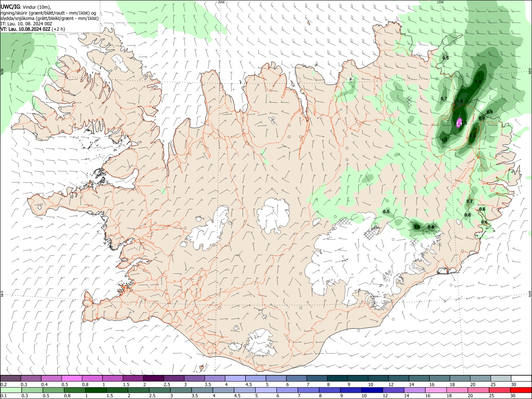Click the "VT: Lau. 10.08.2024 02Z (+2 h)" line
This screenshot has width=532, height=399.
tap(33, 29)
